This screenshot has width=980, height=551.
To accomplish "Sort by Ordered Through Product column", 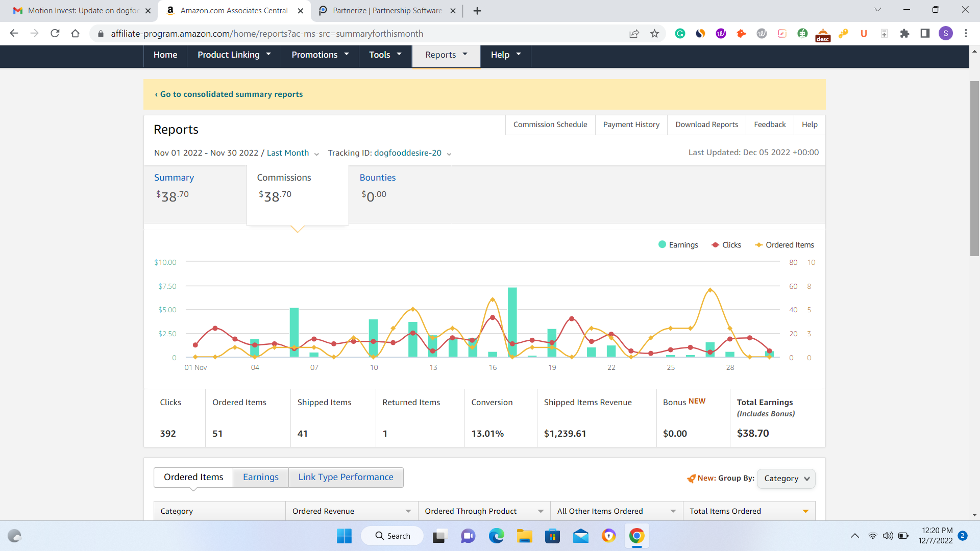I will tap(541, 511).
